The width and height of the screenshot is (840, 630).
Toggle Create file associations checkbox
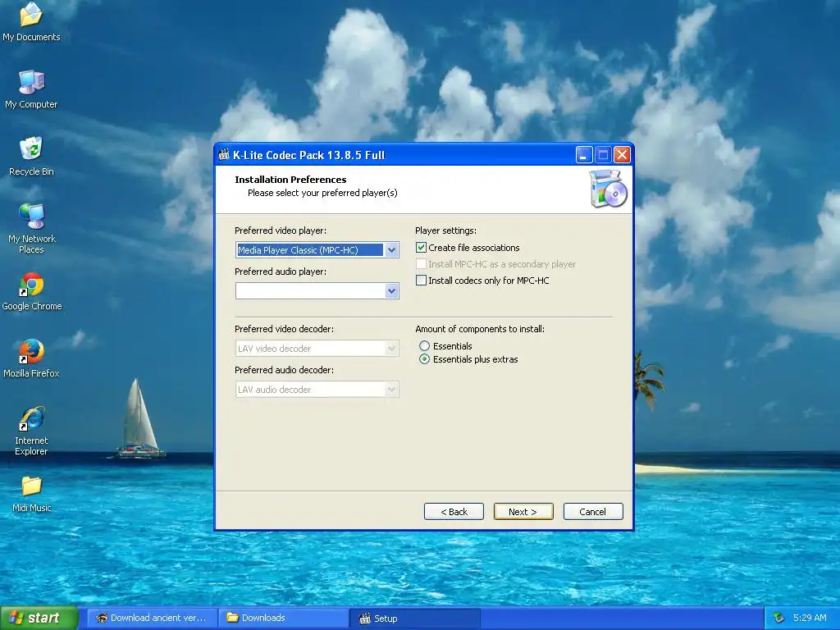tap(421, 248)
